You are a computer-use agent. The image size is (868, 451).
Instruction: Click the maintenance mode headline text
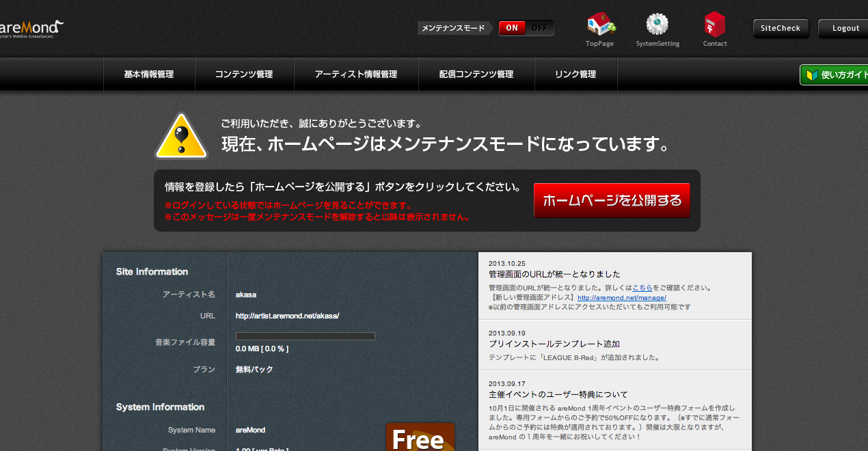[x=445, y=145]
